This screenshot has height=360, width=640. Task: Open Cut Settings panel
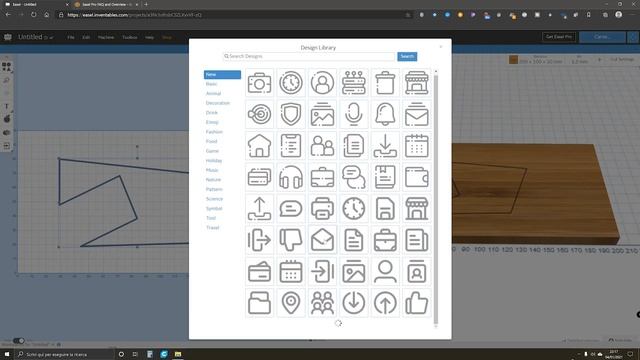tap(622, 60)
